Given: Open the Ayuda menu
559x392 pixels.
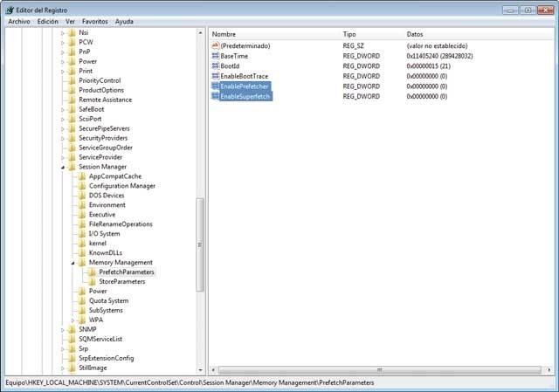Looking at the screenshot, I should [124, 21].
